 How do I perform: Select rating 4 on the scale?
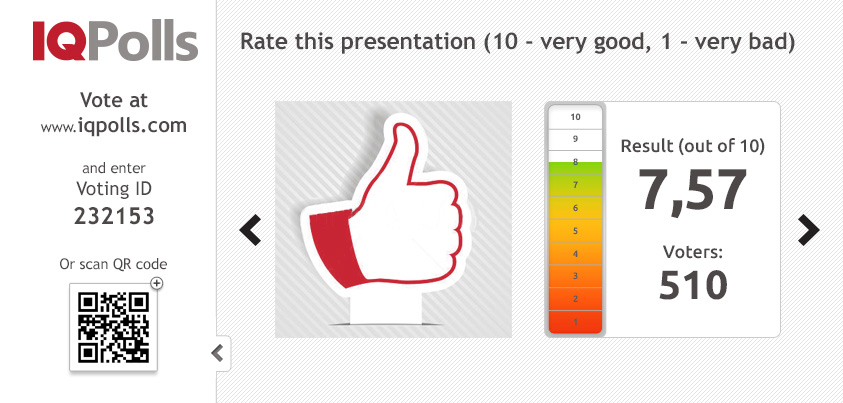pyautogui.click(x=575, y=253)
